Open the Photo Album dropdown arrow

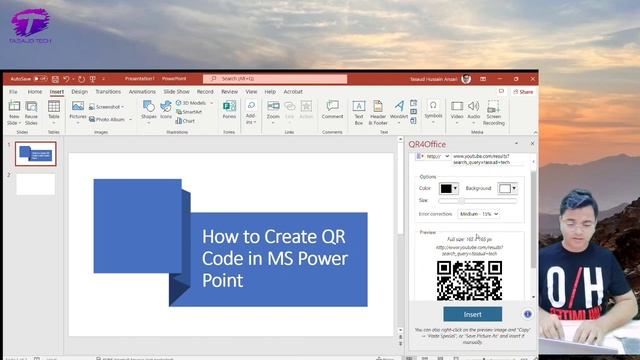(131, 120)
